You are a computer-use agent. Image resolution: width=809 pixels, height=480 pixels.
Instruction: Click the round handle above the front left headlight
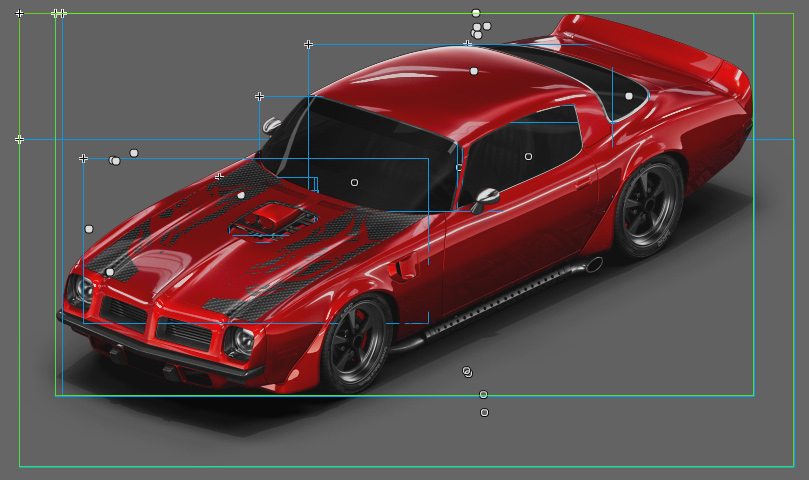110,272
